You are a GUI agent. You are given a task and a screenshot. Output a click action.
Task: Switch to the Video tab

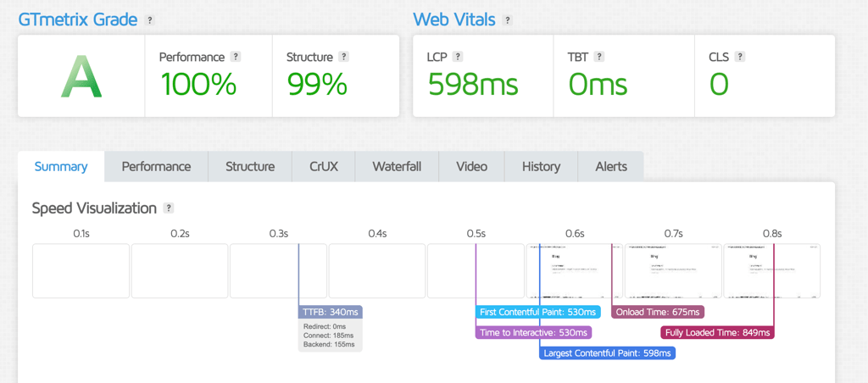pyautogui.click(x=471, y=167)
